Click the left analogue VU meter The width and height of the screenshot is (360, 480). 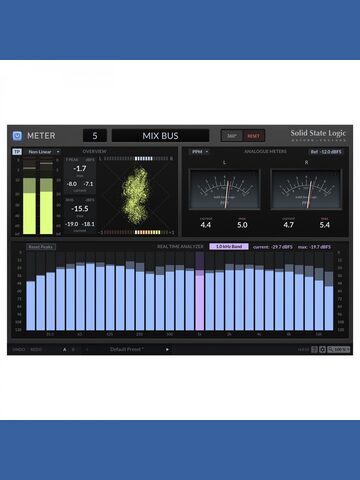225,189
